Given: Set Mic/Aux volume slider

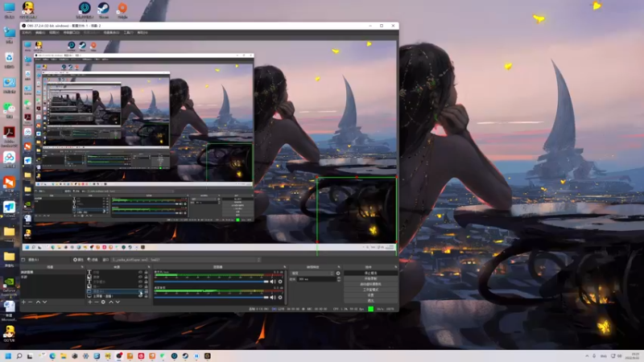Looking at the screenshot, I should [212, 282].
